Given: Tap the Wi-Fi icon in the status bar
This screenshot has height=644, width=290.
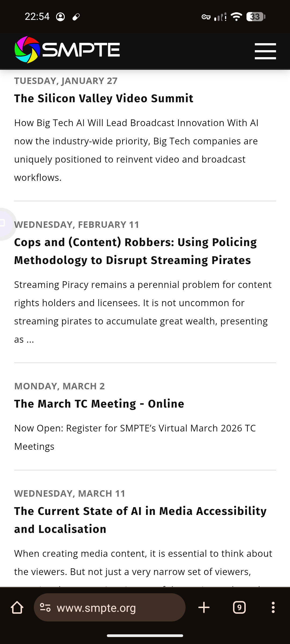Looking at the screenshot, I should click(x=236, y=17).
